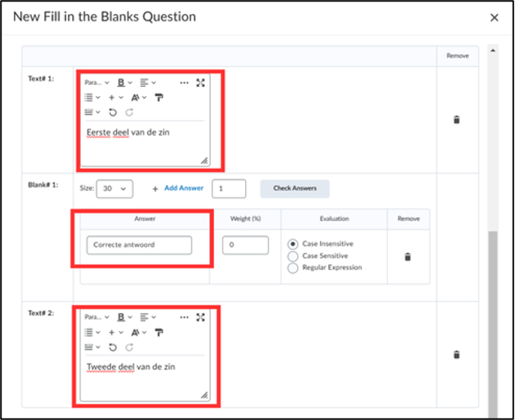Open the blank Size 30 dropdown
This screenshot has height=420, width=515.
click(115, 188)
